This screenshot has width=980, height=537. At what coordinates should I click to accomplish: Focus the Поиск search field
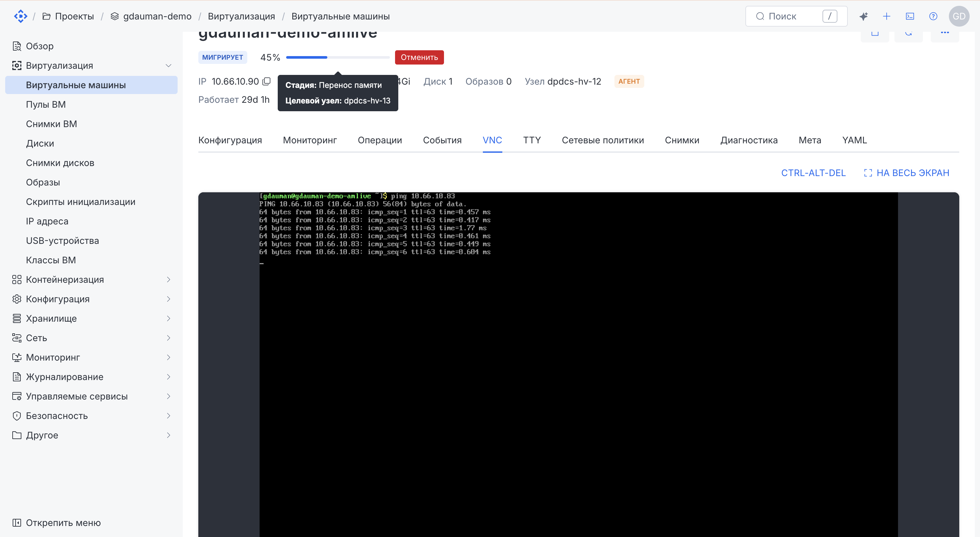point(796,16)
